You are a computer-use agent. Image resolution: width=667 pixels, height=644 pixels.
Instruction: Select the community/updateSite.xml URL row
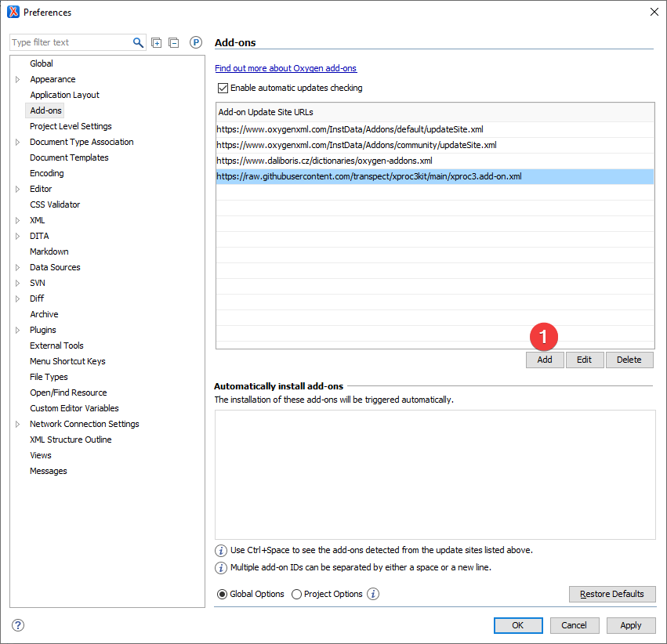[x=435, y=146]
